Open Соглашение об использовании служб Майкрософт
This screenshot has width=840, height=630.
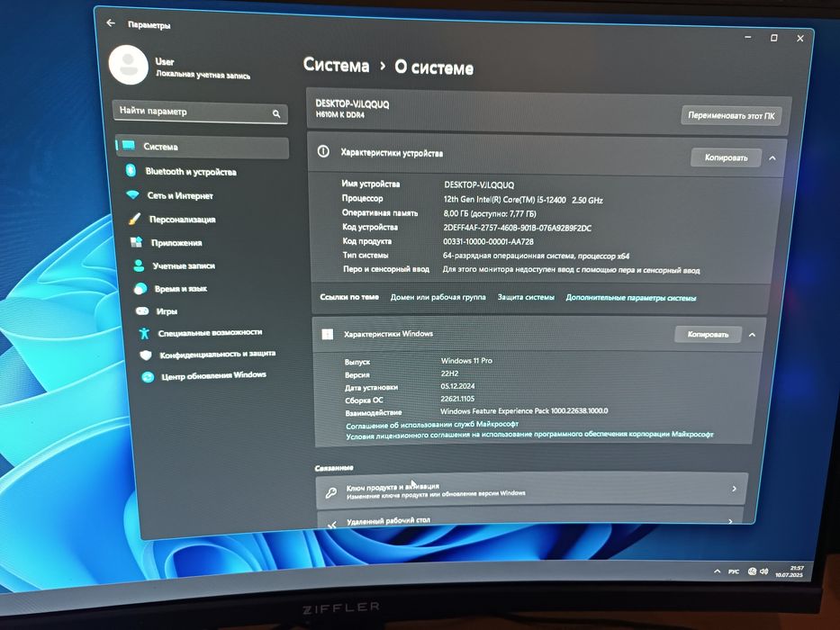432,425
